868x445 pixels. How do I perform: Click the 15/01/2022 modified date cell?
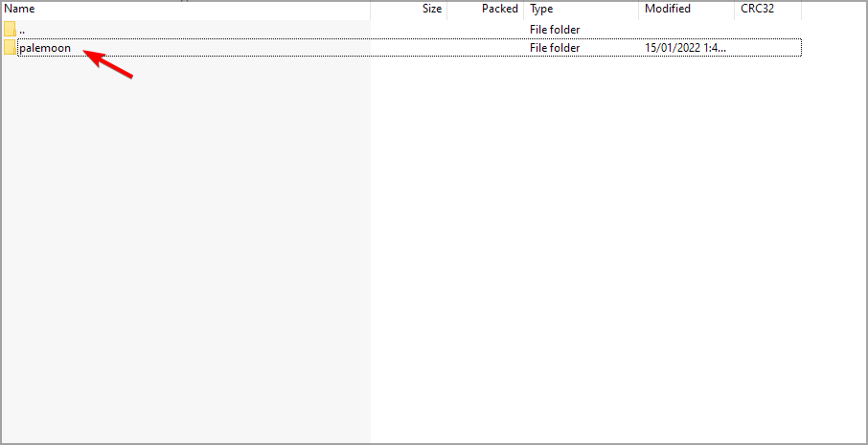click(x=685, y=48)
